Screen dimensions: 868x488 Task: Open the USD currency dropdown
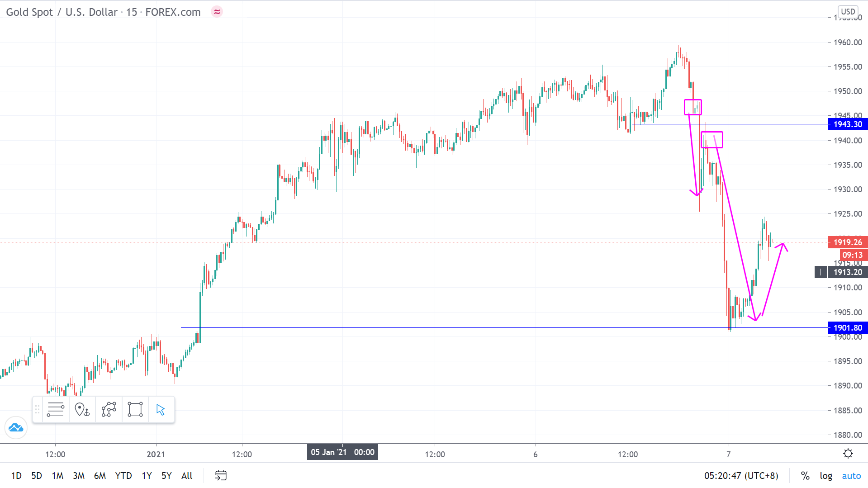click(848, 11)
